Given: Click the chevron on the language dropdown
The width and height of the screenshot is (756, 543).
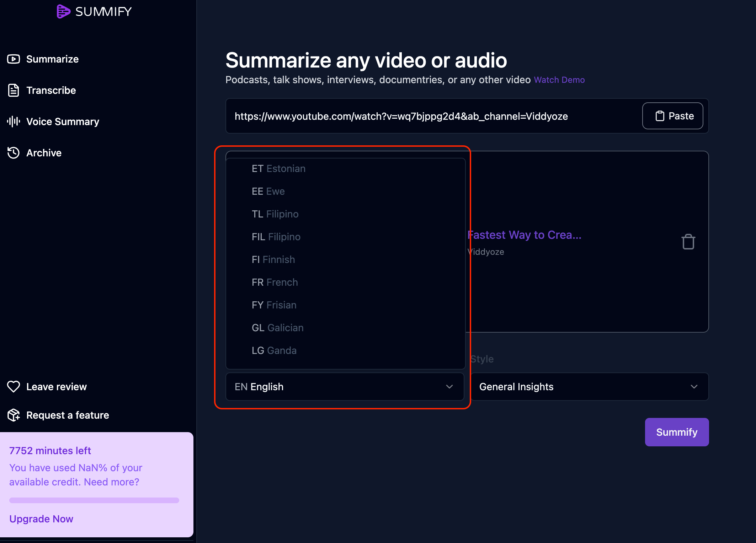Looking at the screenshot, I should click(x=449, y=387).
